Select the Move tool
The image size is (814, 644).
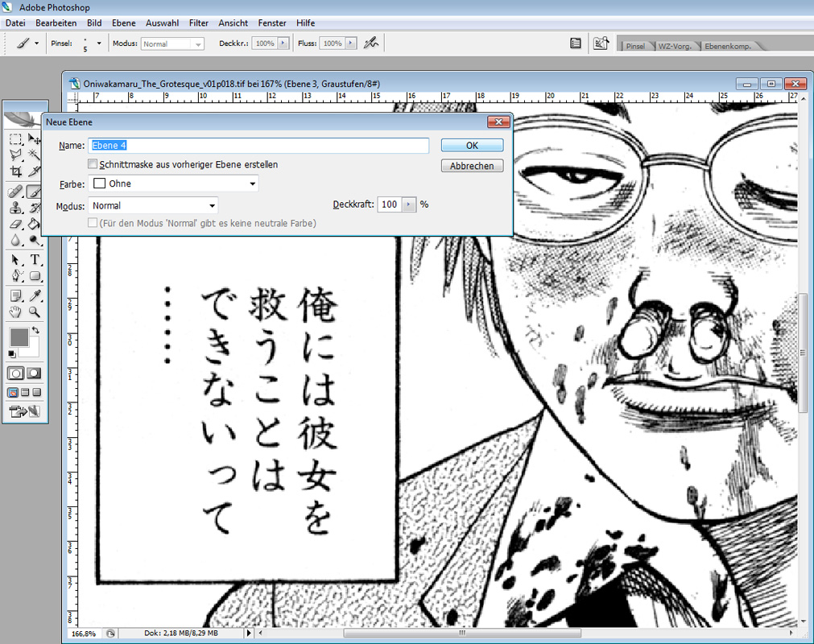[35, 139]
